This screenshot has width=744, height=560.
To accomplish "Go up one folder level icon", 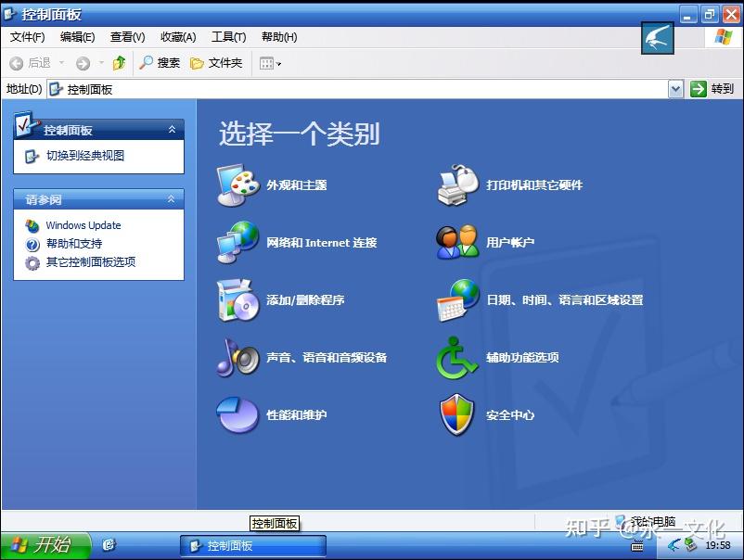I will pyautogui.click(x=119, y=63).
